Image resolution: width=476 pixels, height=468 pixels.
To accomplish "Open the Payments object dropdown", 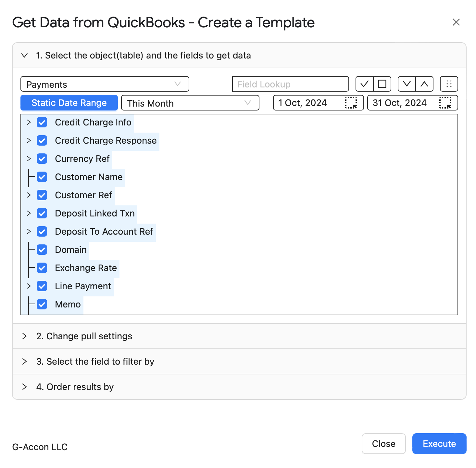I will (x=105, y=84).
